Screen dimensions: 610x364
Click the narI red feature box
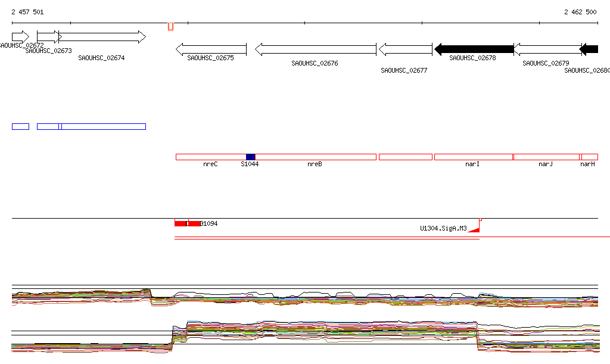(x=474, y=157)
